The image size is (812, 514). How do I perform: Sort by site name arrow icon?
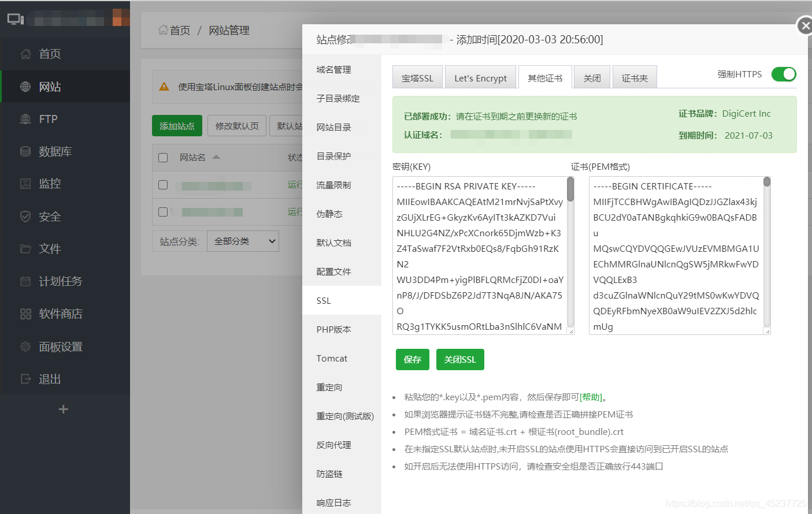(216, 157)
